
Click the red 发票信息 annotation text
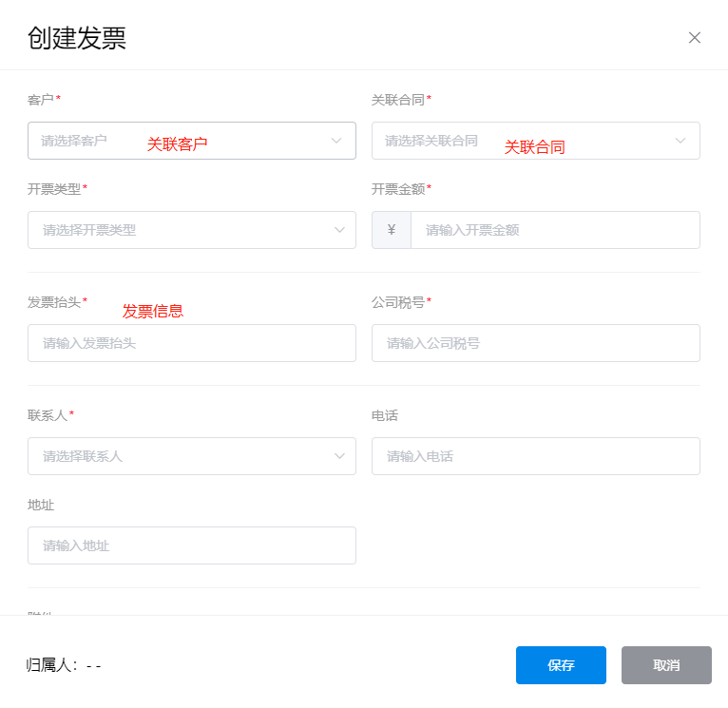[x=153, y=311]
